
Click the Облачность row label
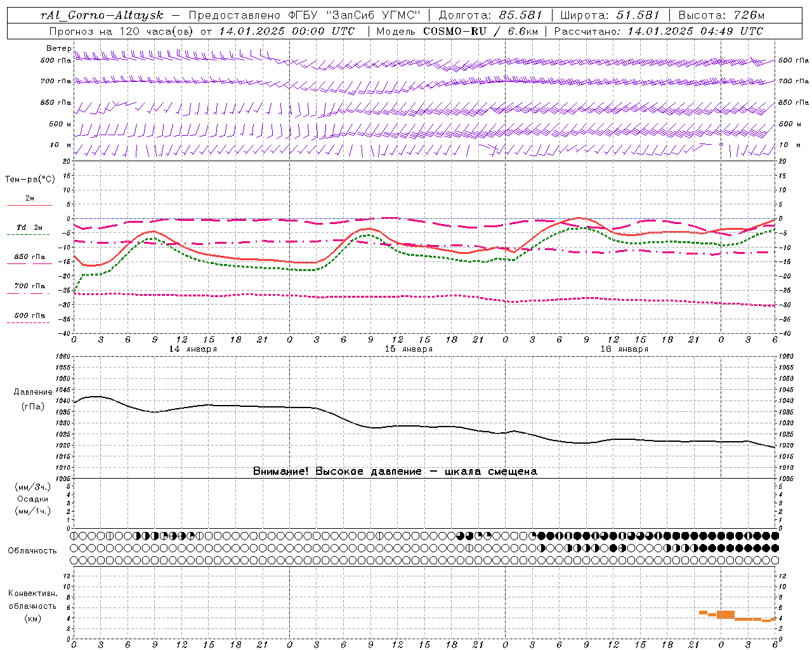point(32,550)
